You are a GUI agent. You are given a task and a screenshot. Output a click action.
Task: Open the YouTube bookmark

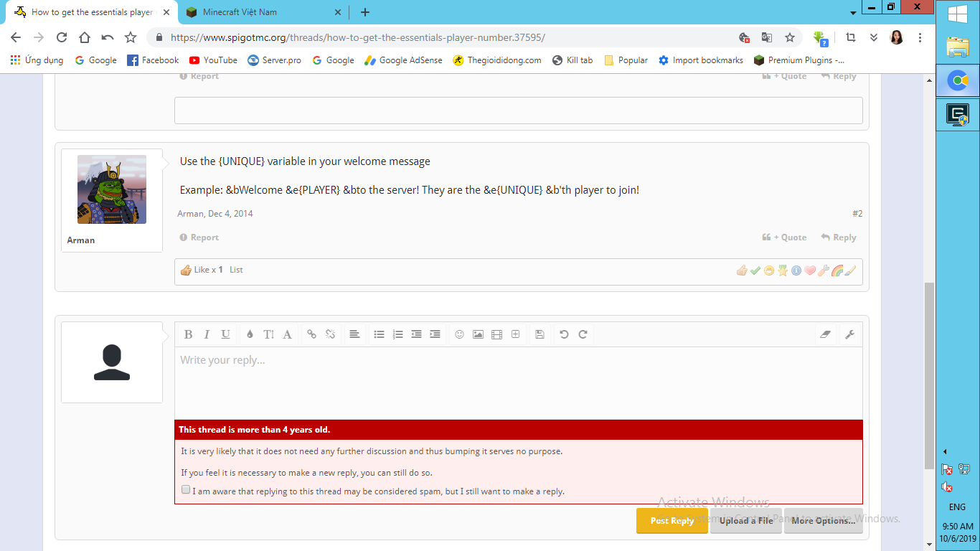tap(213, 60)
